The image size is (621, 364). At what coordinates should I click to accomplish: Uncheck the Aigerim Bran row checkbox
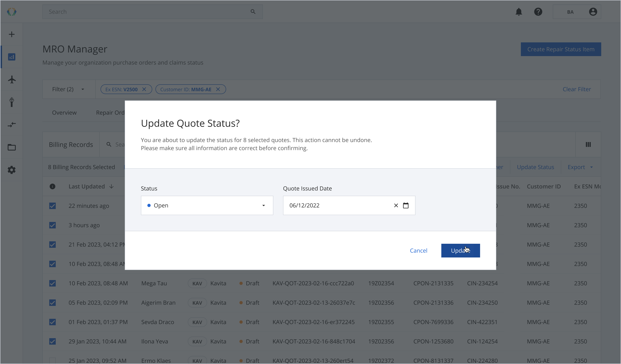pos(52,303)
